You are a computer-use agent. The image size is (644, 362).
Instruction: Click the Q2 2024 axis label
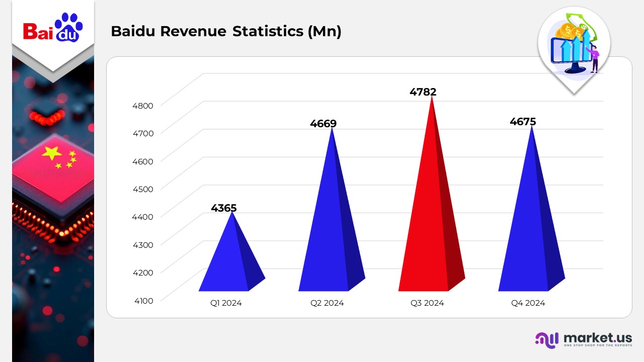click(x=327, y=303)
